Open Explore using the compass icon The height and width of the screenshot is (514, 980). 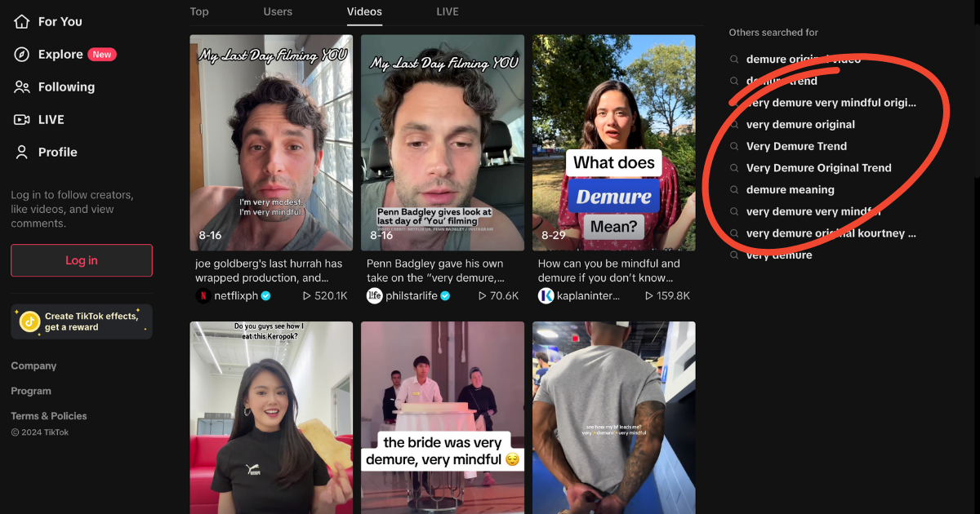click(x=23, y=54)
